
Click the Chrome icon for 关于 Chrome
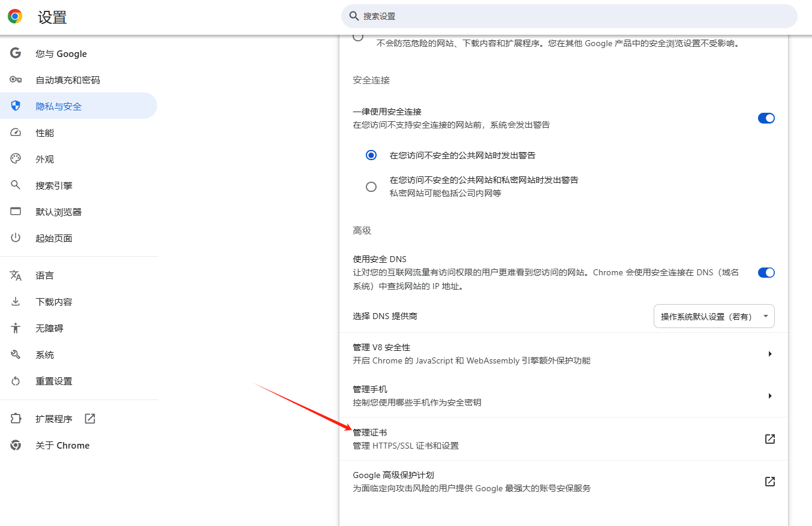16,445
